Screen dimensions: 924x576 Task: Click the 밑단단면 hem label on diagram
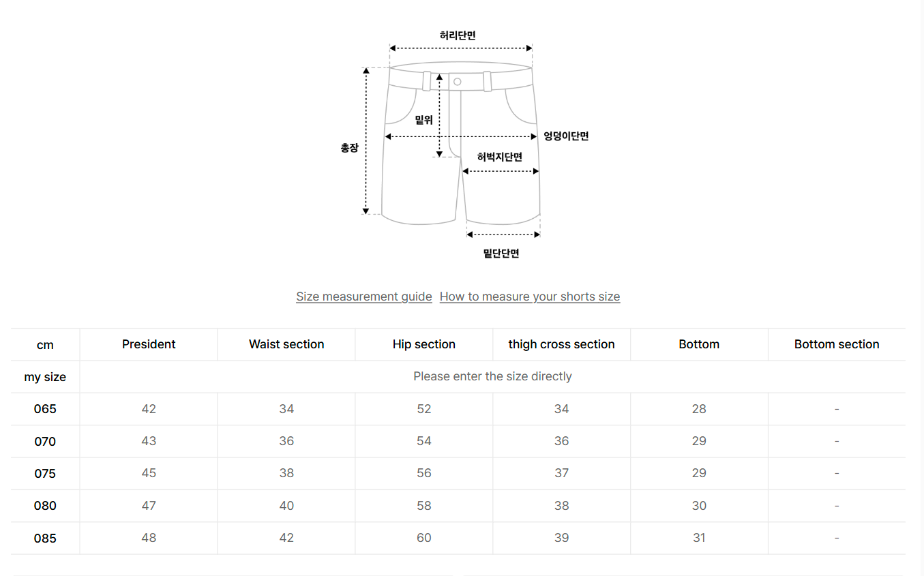tap(501, 254)
